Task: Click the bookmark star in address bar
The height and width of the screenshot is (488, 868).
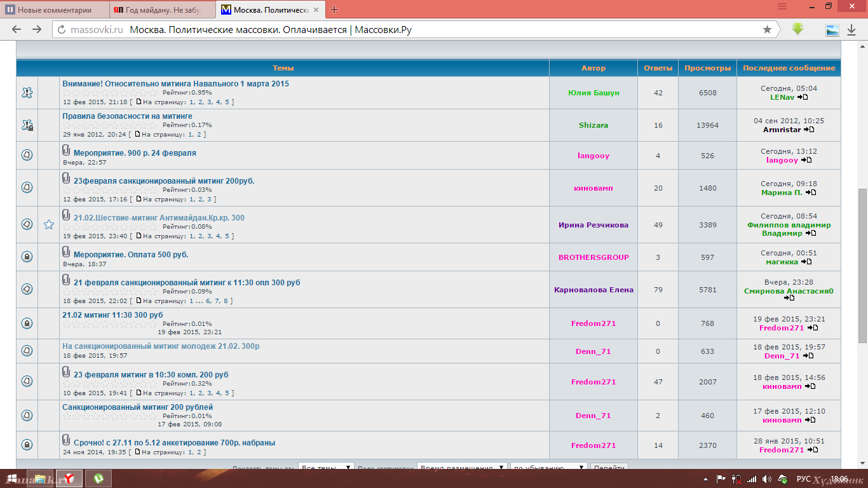Action: [767, 30]
